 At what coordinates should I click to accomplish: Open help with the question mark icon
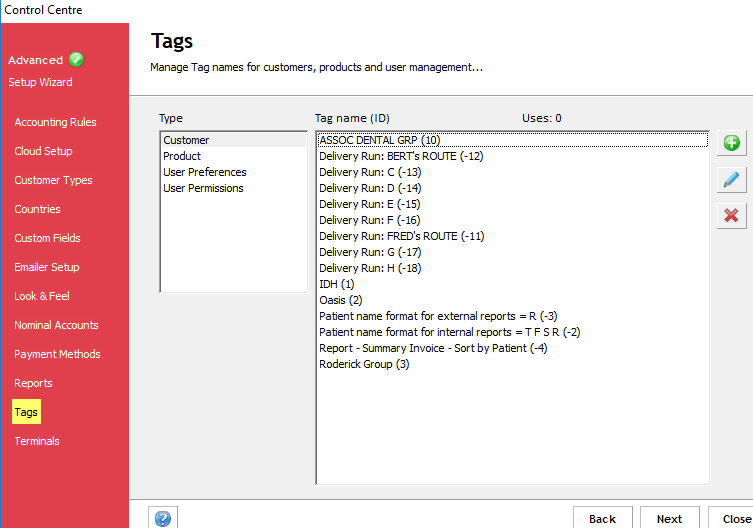click(x=163, y=518)
